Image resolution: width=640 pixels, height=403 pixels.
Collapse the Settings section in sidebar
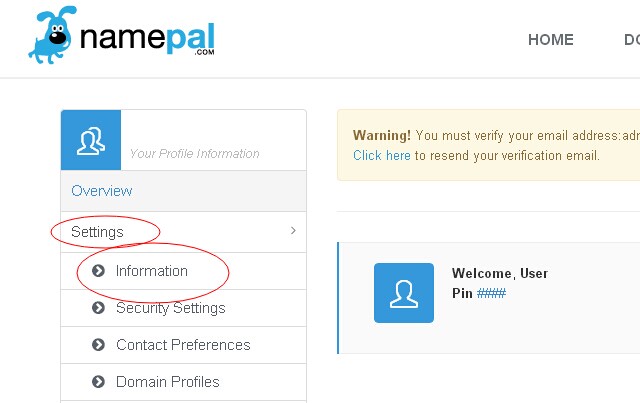[98, 232]
